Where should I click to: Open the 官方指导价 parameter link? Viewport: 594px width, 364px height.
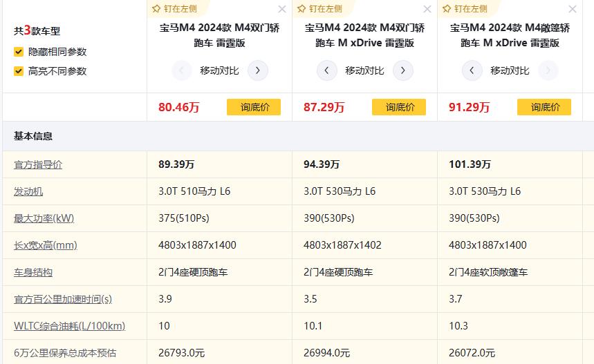point(38,164)
